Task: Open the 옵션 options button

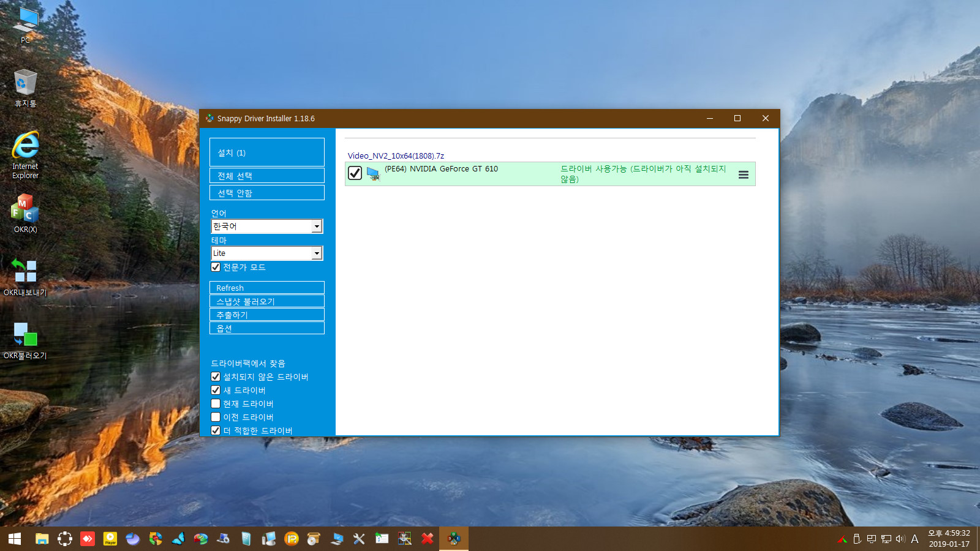Action: click(266, 328)
